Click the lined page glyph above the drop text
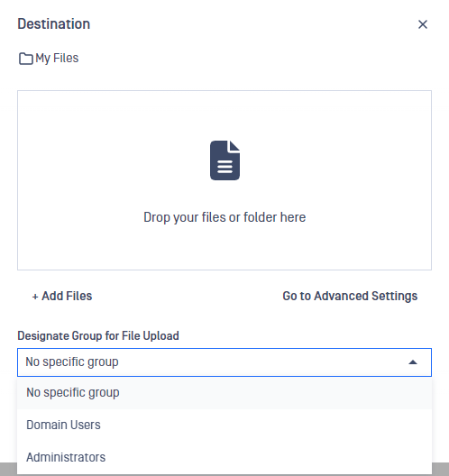The width and height of the screenshot is (449, 476). (225, 160)
